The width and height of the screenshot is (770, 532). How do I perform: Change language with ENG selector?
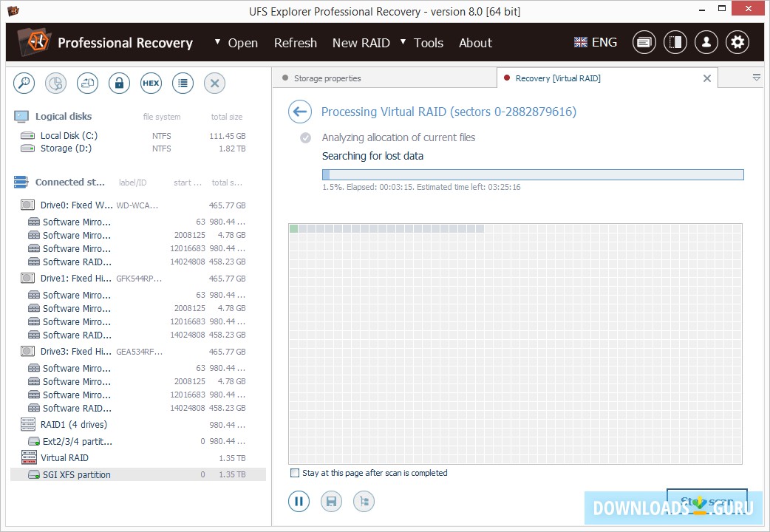[596, 42]
